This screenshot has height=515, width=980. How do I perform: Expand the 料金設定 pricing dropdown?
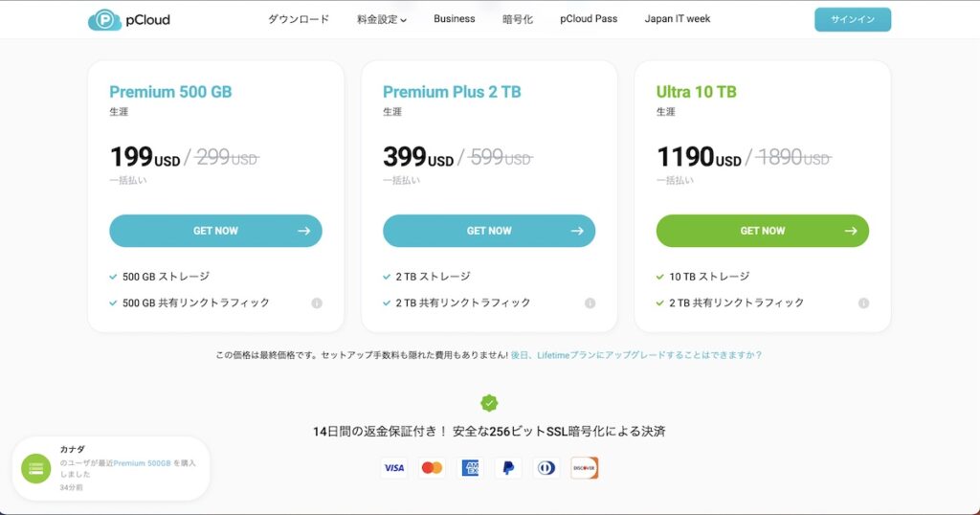pos(381,19)
